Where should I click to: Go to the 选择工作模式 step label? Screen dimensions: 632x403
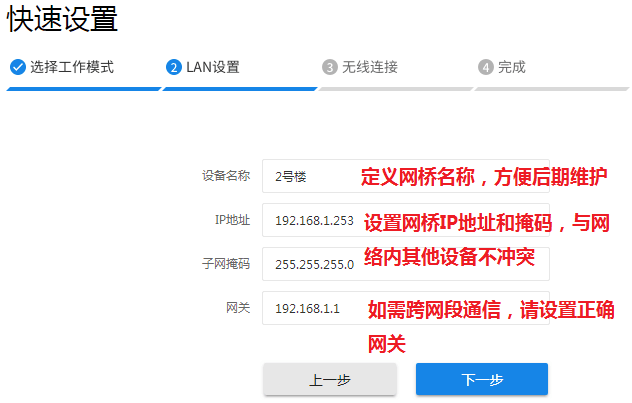[71, 67]
